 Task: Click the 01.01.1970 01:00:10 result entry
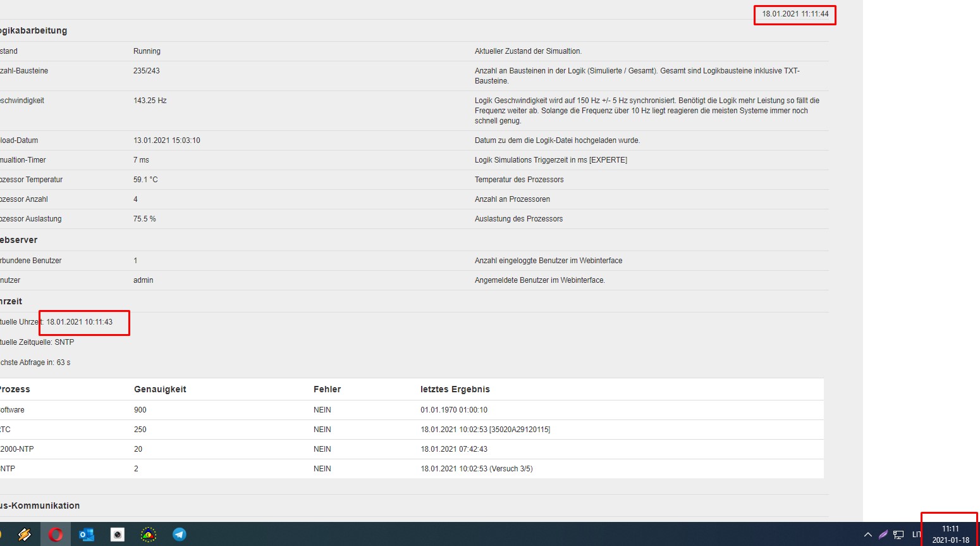click(x=454, y=410)
